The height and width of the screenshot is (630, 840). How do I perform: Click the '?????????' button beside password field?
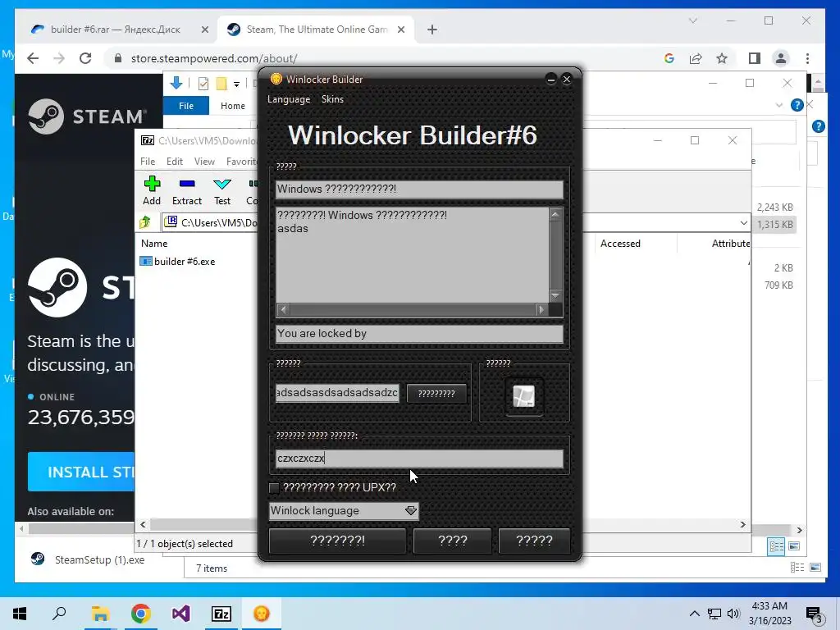tap(436, 393)
